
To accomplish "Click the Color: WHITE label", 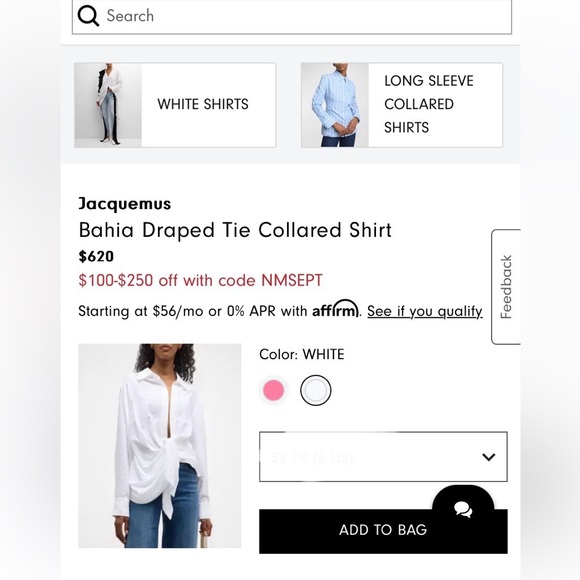I will 301,354.
